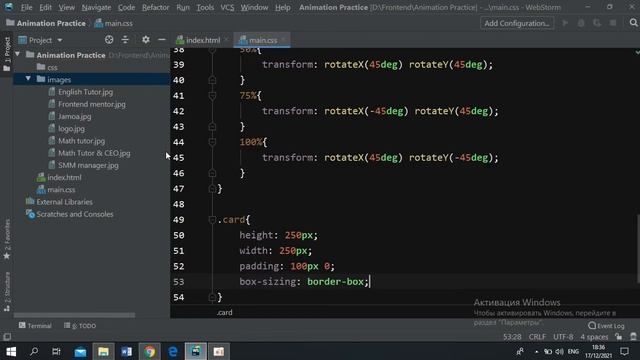
Task: Hide the Project tool window
Action: pos(162,40)
